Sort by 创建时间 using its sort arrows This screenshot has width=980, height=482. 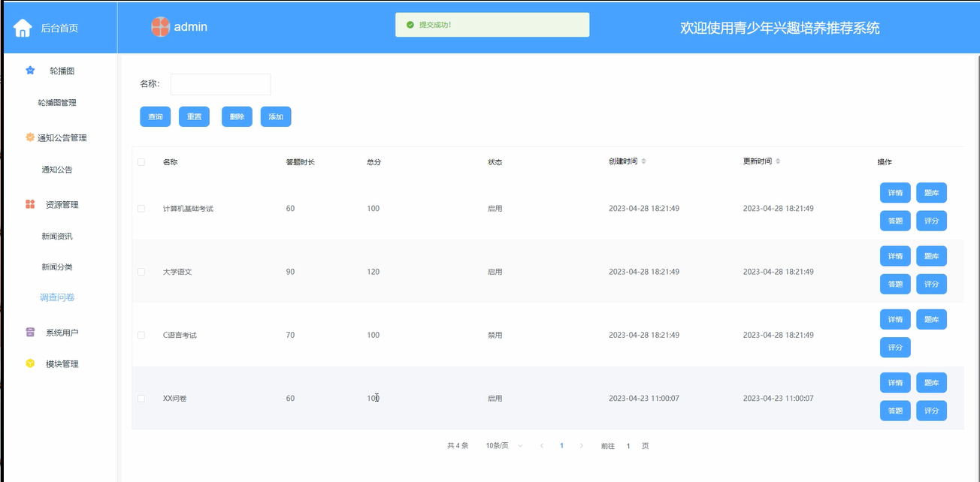click(643, 161)
